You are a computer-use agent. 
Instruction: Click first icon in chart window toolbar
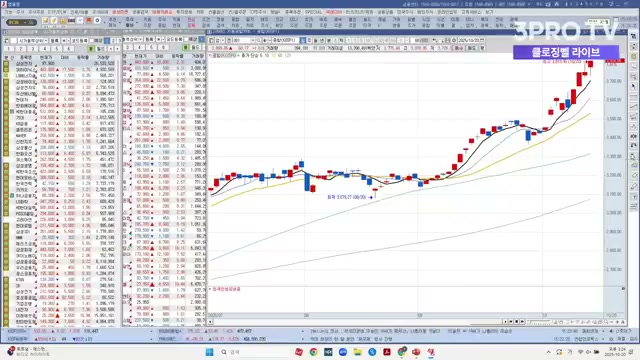211,40
